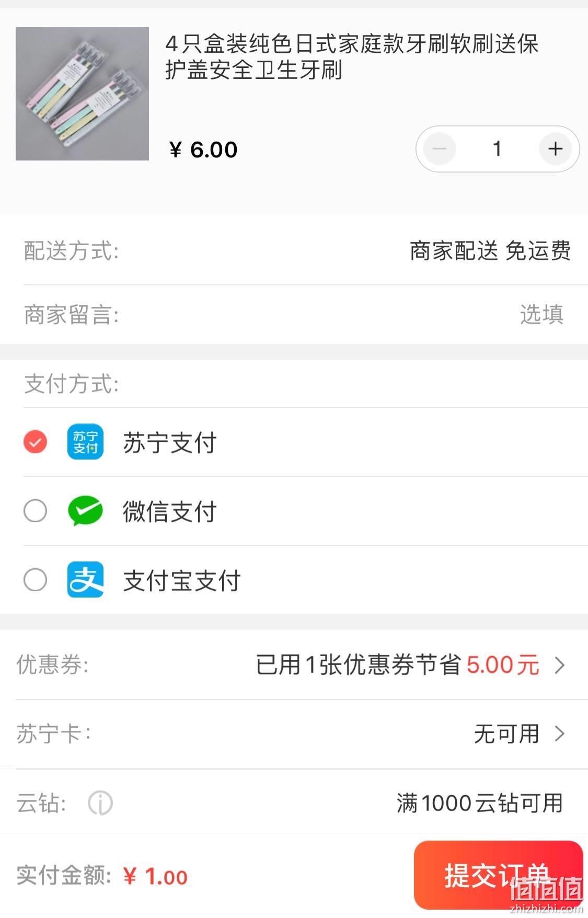
Task: Increase quantity with the plus button
Action: (555, 149)
